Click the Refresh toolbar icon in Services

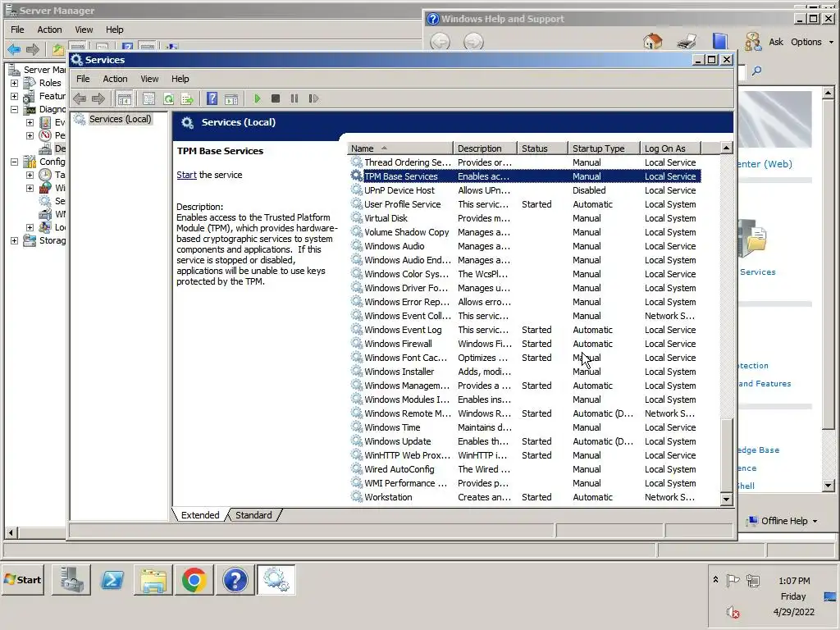169,98
